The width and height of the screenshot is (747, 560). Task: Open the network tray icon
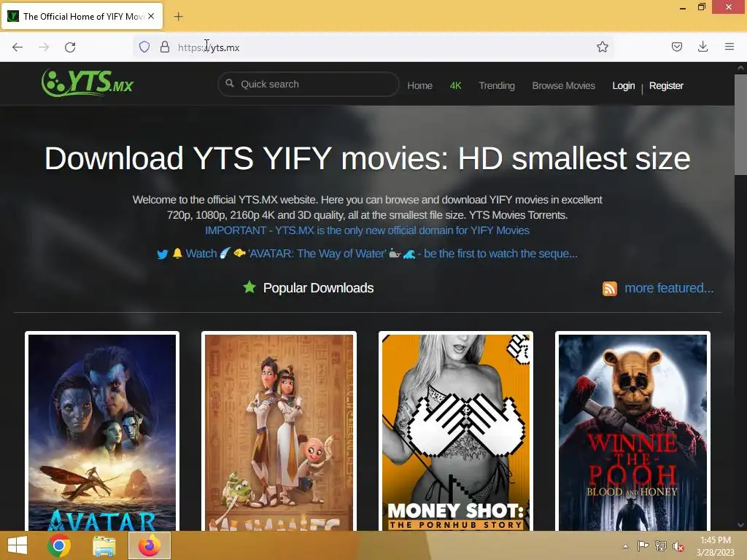[660, 546]
